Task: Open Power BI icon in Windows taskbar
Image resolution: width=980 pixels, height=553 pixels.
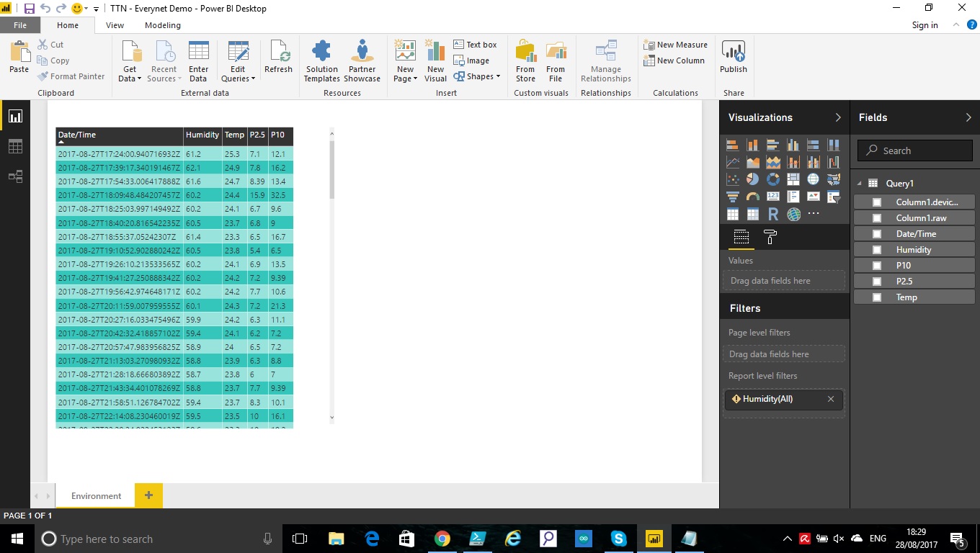Action: tap(654, 539)
